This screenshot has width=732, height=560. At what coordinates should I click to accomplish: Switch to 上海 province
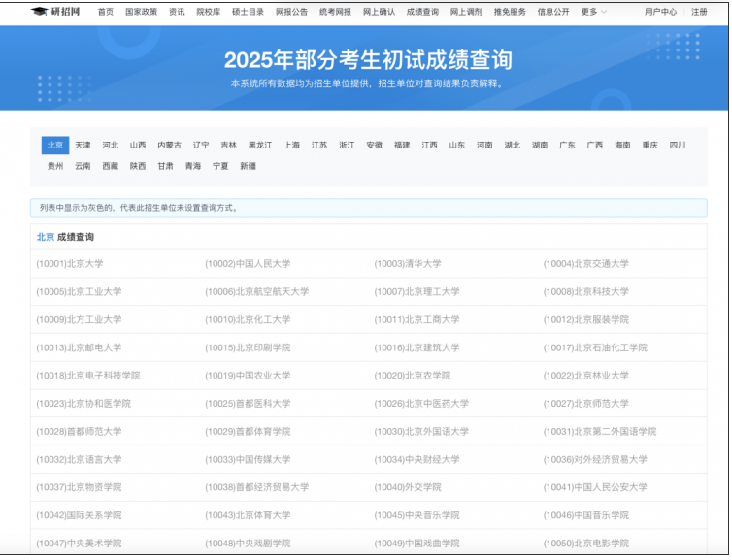(292, 146)
